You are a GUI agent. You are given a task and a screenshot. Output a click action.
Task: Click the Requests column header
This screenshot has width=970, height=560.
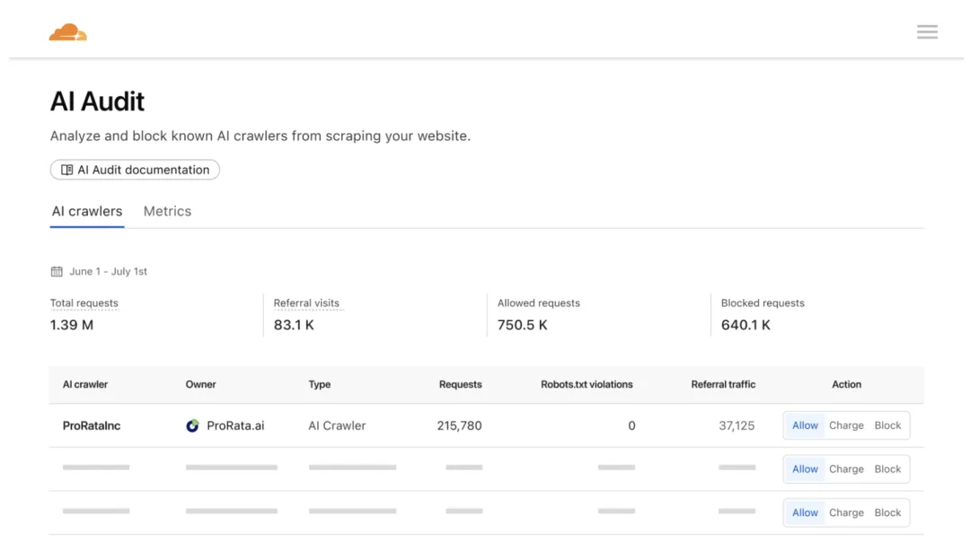[460, 384]
